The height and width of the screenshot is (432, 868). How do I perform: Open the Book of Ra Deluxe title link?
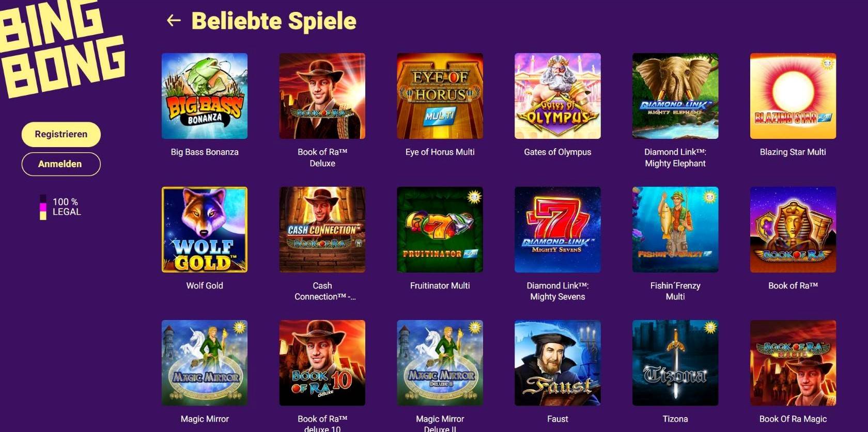(322, 157)
